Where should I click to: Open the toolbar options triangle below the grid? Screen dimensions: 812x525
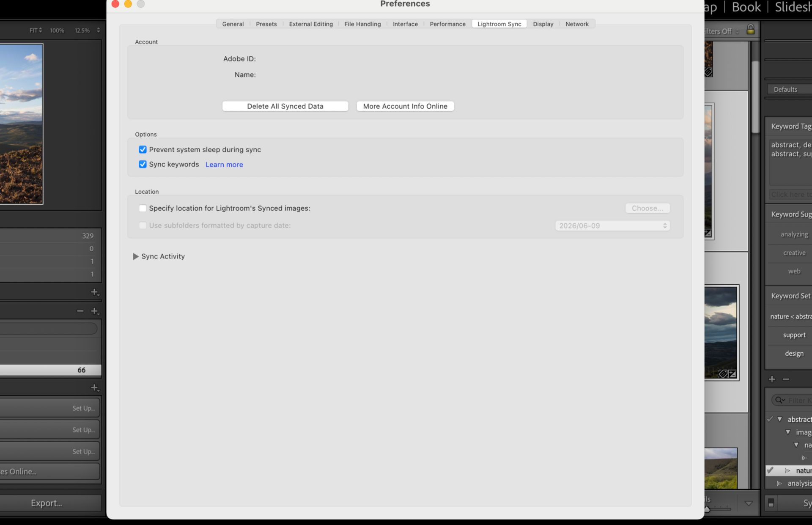[749, 503]
